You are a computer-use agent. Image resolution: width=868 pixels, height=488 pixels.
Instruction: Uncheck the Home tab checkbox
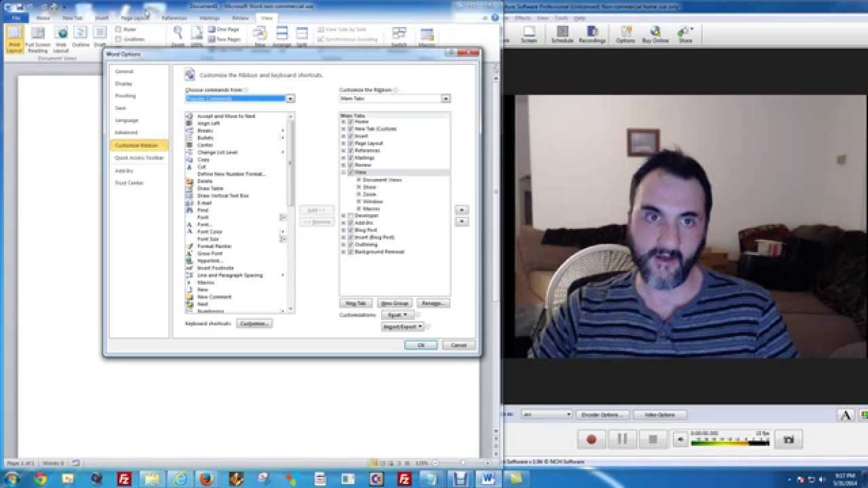(351, 122)
